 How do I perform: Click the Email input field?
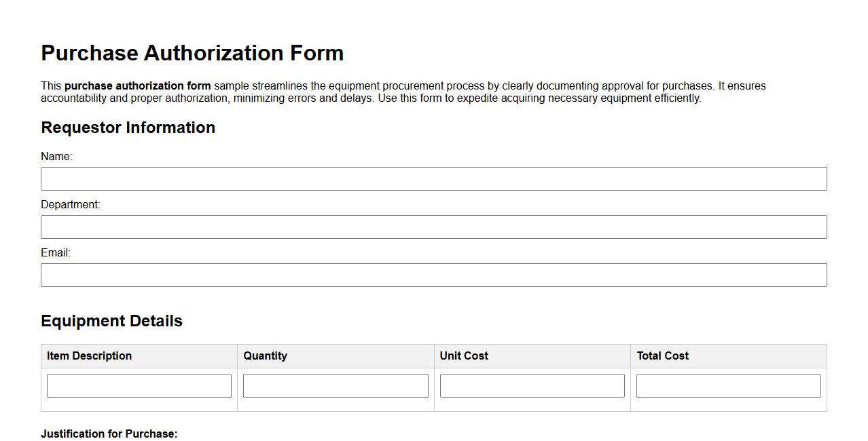[x=434, y=275]
